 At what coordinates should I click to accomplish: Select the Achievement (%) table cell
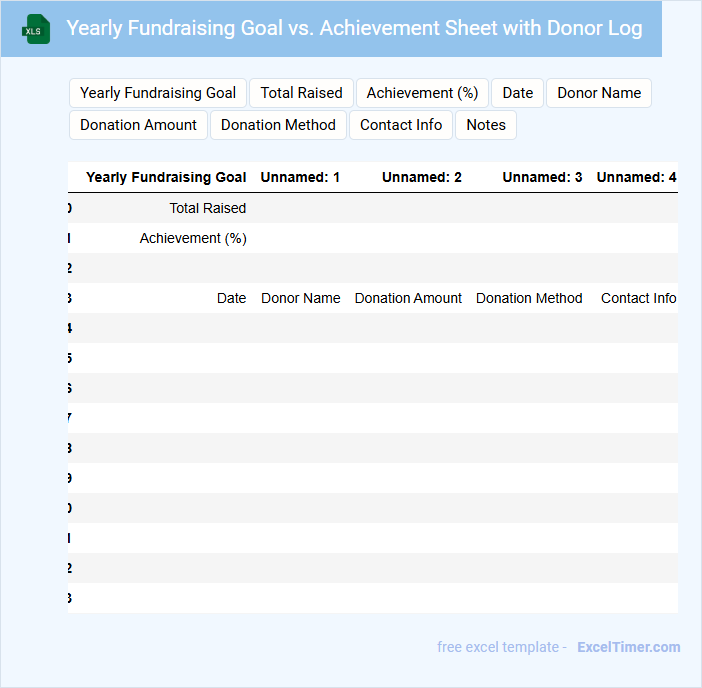[x=193, y=238]
